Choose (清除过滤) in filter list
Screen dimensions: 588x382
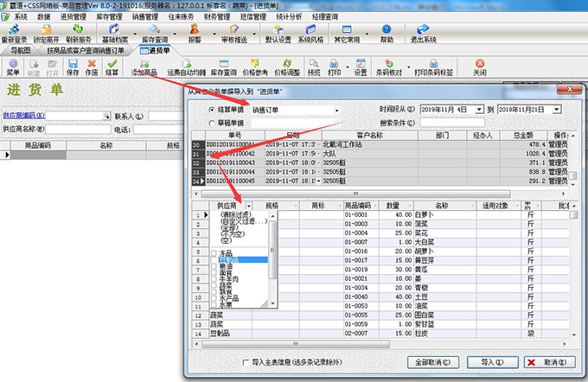pyautogui.click(x=235, y=215)
